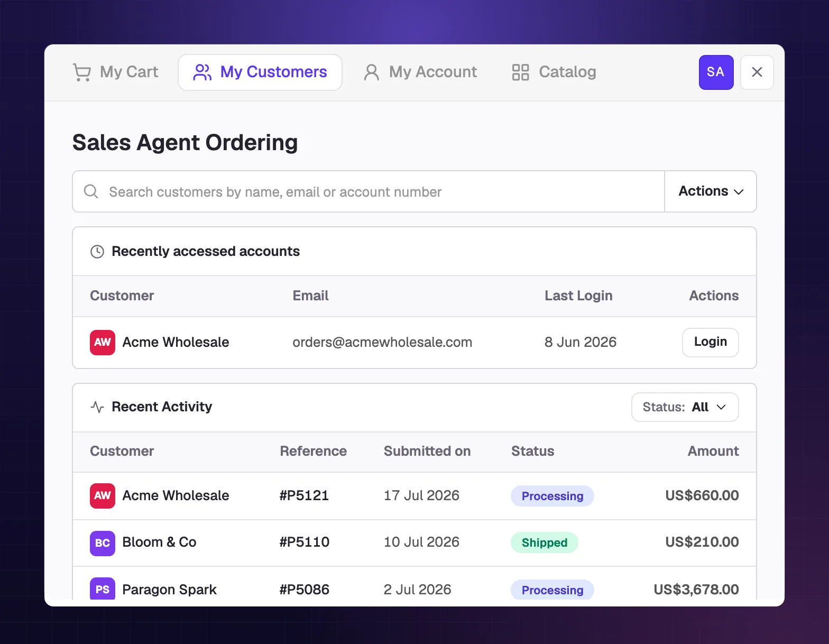Open order reference #P5086

[x=305, y=590]
